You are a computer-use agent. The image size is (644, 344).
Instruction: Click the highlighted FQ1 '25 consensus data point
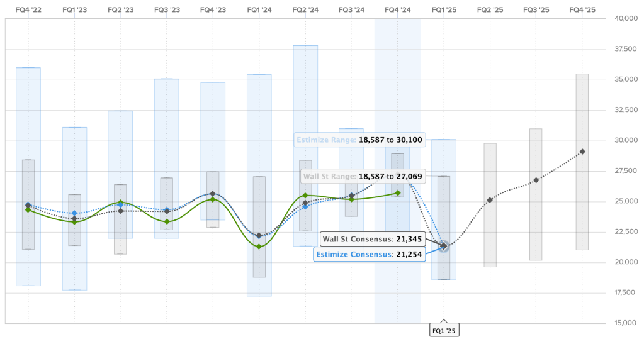(444, 247)
